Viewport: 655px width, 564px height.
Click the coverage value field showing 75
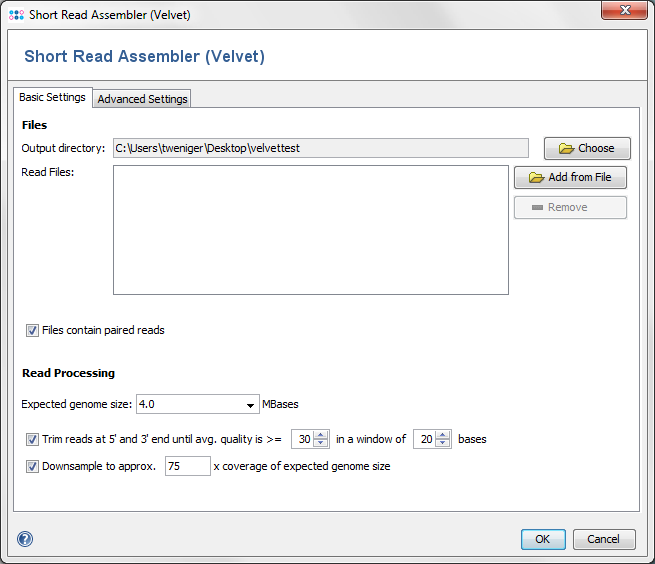(188, 466)
